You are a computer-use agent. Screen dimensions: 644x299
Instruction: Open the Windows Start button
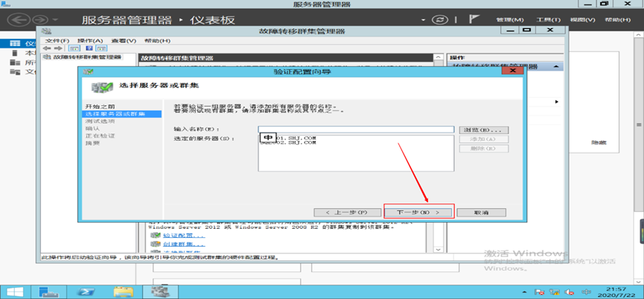click(x=15, y=292)
